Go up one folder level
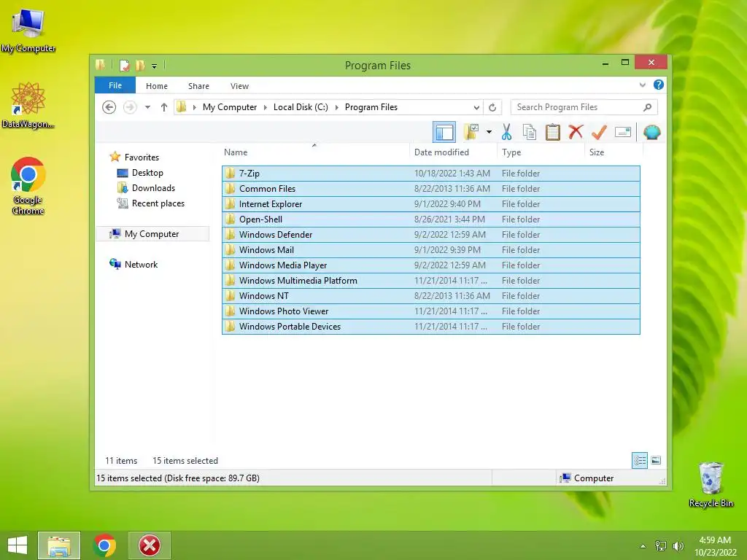The height and width of the screenshot is (560, 747). [x=164, y=107]
